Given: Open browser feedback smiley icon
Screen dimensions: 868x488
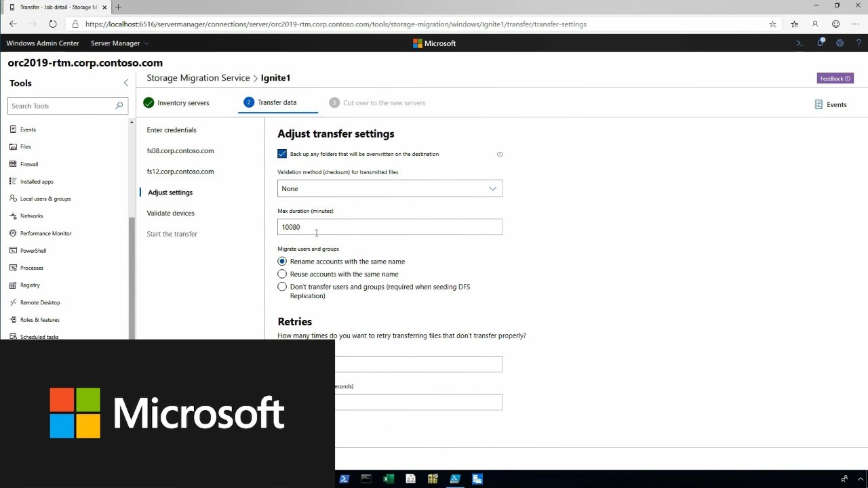Looking at the screenshot, I should [x=836, y=24].
